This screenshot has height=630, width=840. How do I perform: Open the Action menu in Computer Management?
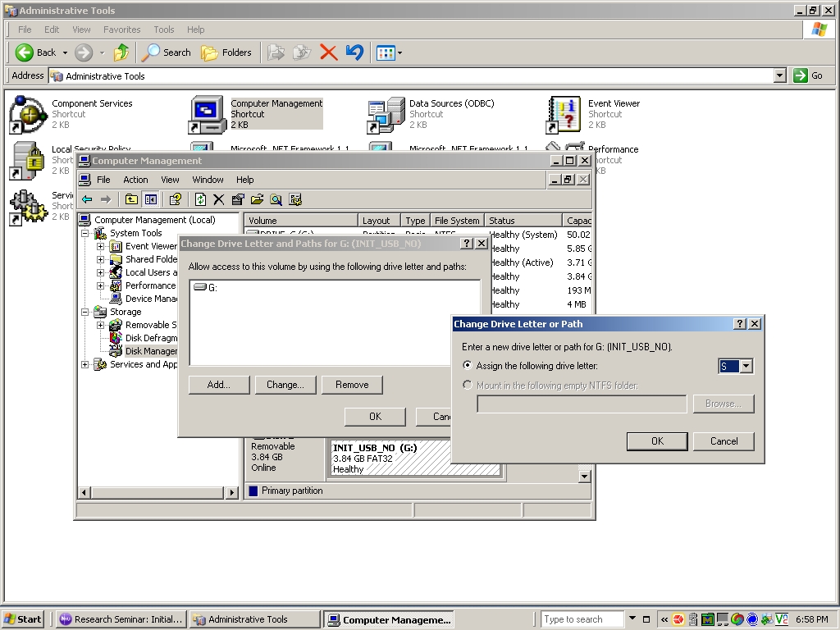coord(135,180)
